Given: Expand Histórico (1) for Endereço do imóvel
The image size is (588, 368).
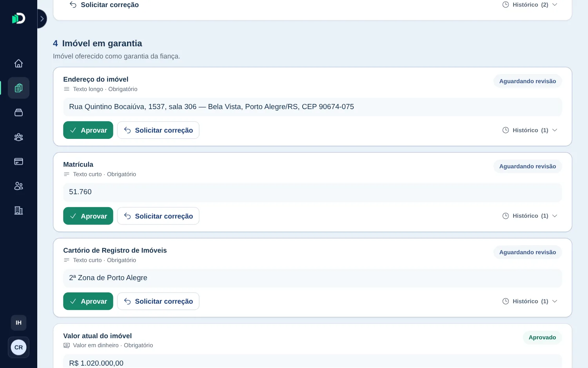Looking at the screenshot, I should tap(530, 130).
